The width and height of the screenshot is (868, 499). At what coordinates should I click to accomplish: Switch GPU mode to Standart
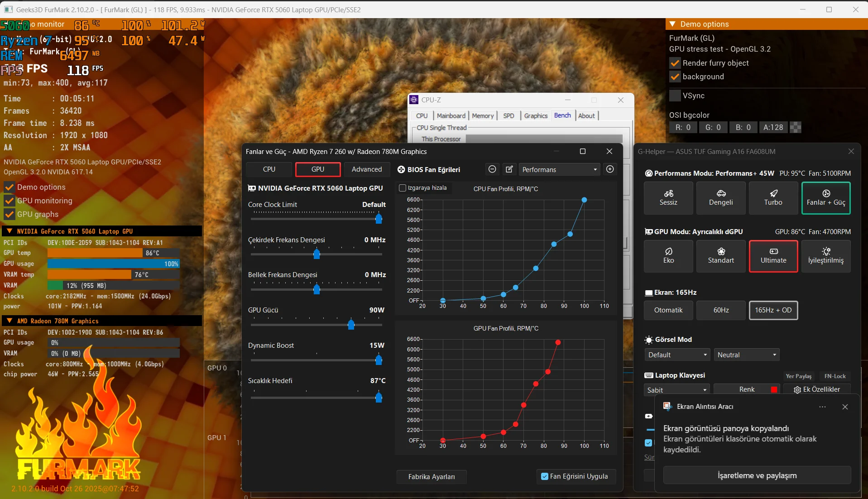pos(721,256)
